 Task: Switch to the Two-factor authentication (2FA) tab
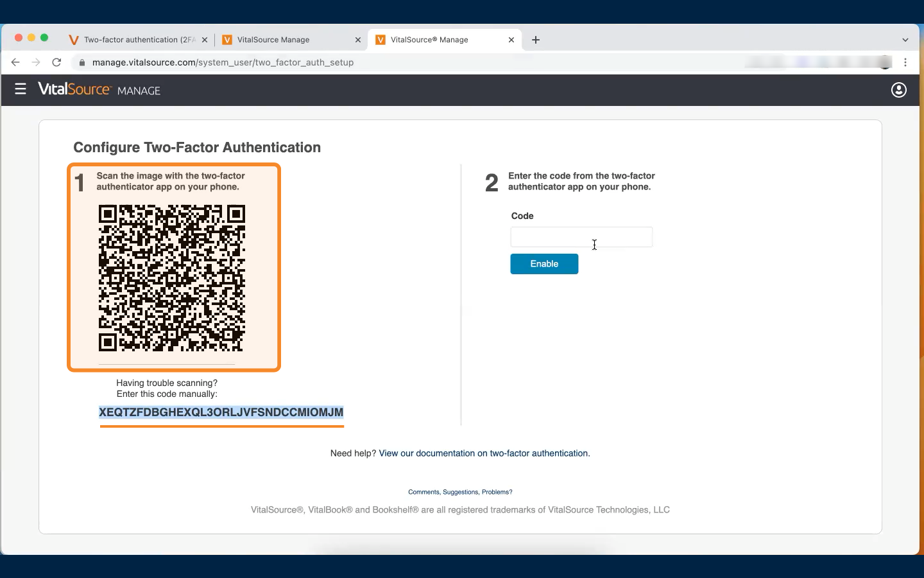click(x=139, y=40)
